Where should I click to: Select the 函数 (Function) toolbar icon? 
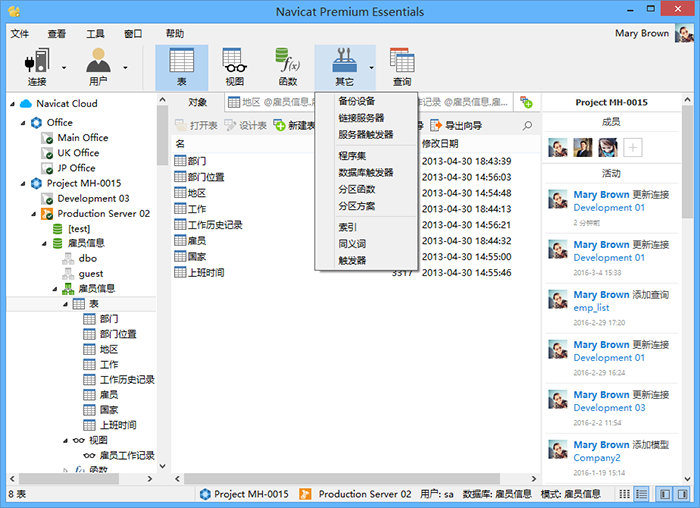point(288,68)
